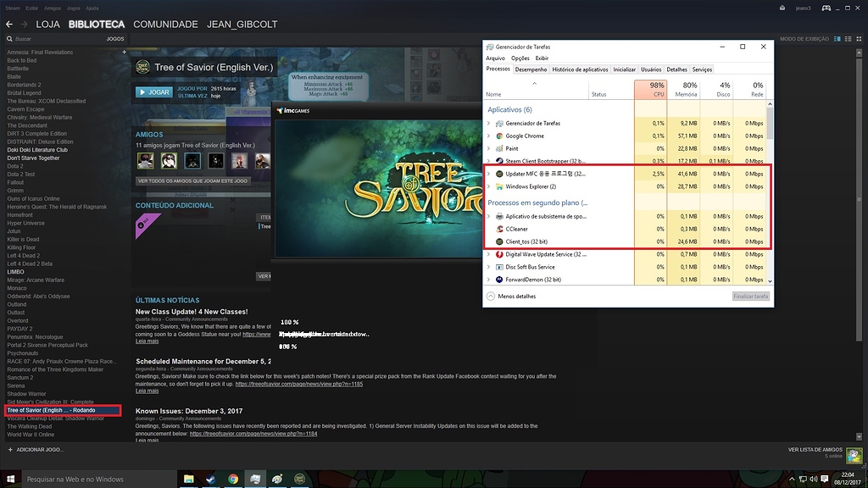Expand the Updater MFC process group
The image size is (868, 488).
488,174
